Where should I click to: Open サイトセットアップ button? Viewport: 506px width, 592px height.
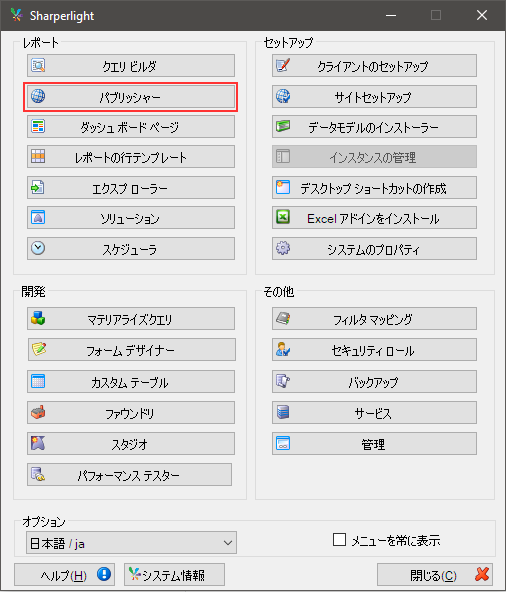[x=374, y=97]
